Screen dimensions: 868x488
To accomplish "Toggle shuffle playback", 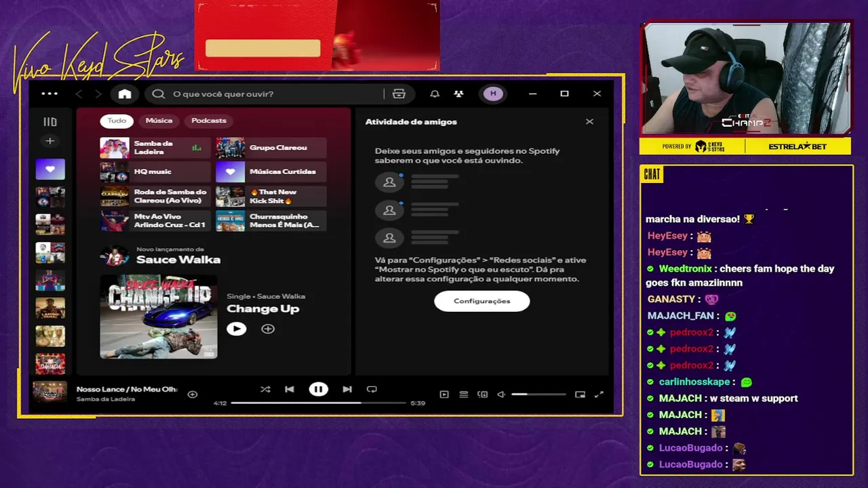I will point(265,389).
